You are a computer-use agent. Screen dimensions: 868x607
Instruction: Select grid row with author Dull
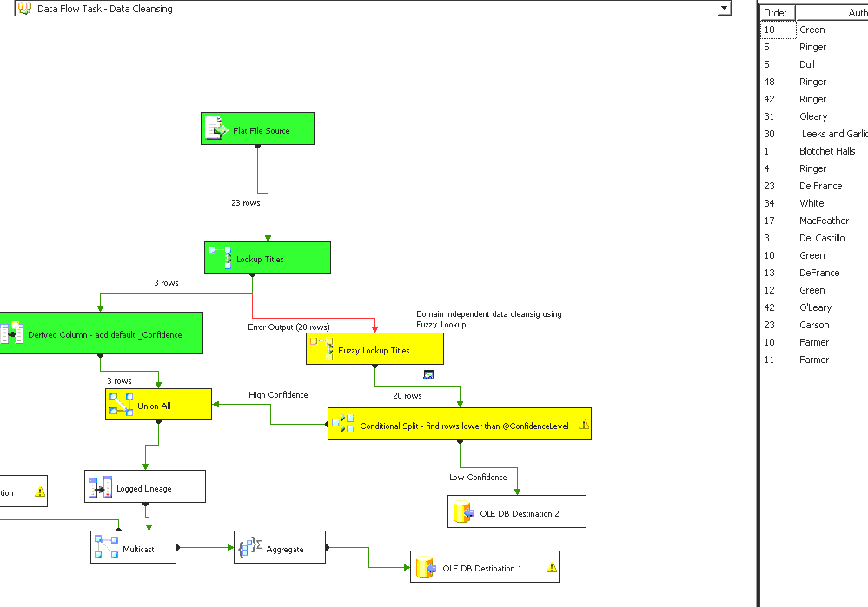coord(814,64)
